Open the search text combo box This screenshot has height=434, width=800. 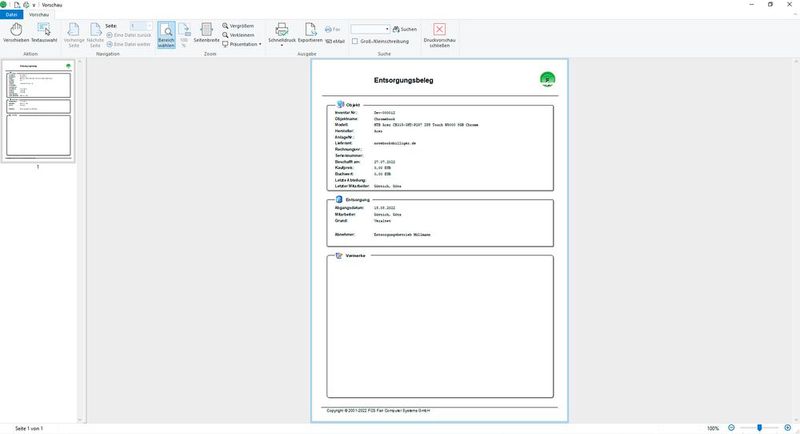(370, 29)
